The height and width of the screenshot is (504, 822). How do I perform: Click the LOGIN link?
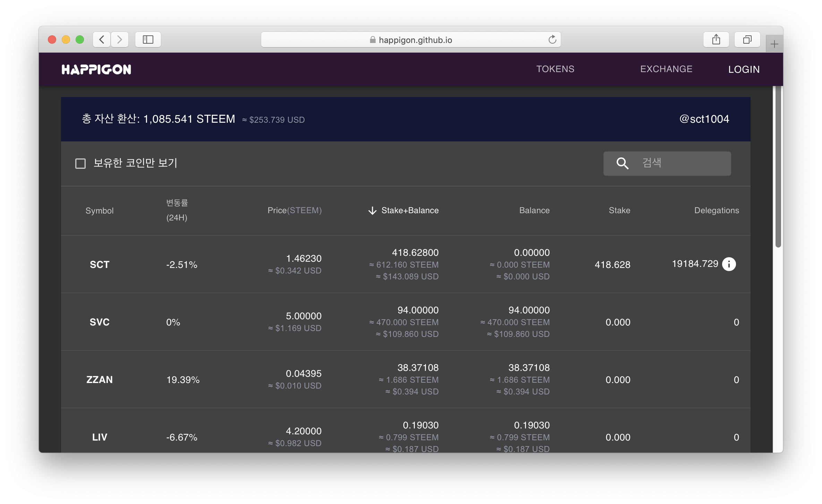pos(744,69)
